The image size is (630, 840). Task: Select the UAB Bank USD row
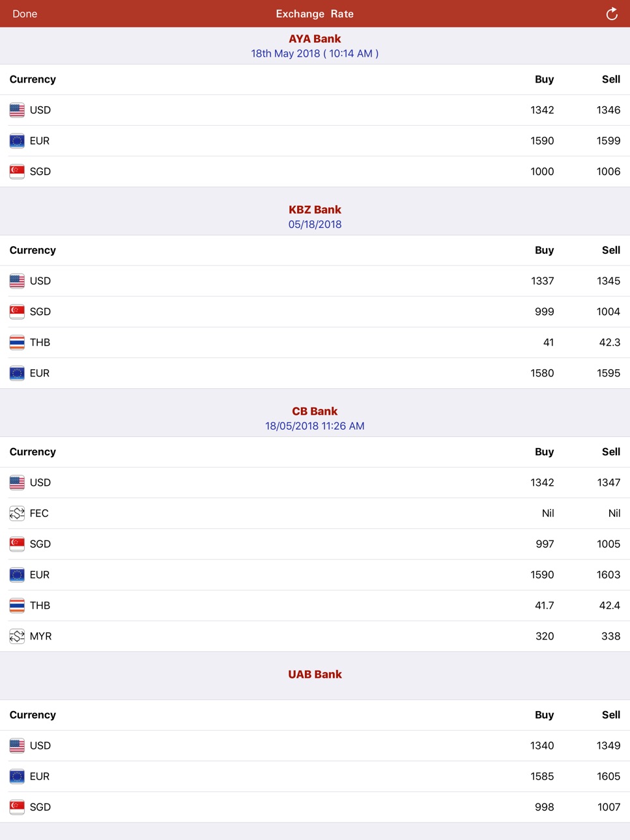click(315, 746)
